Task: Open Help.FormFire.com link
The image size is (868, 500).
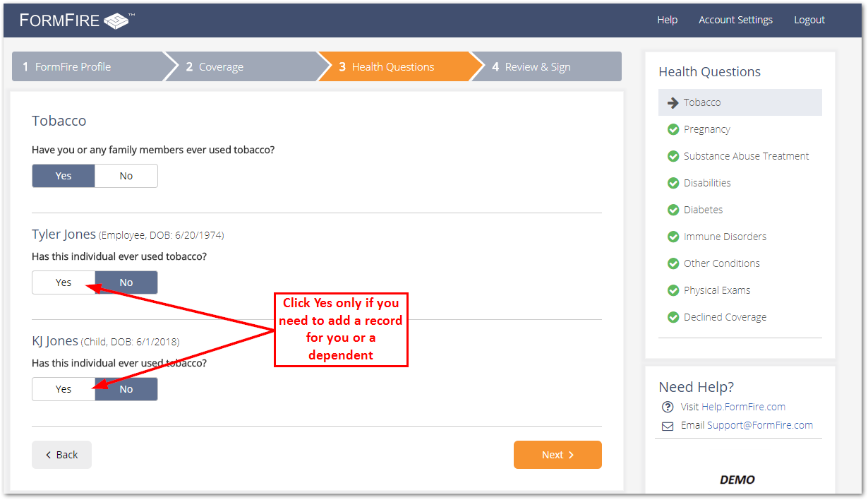Action: [743, 407]
